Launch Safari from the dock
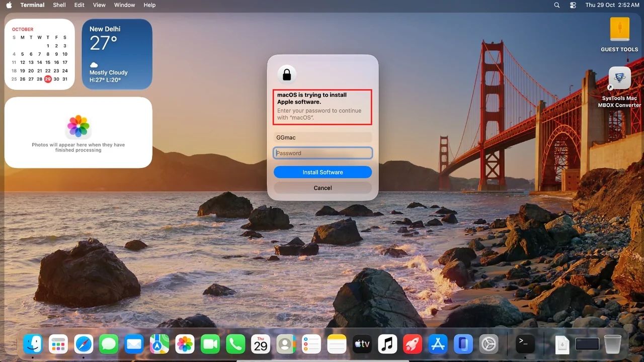This screenshot has height=362, width=644. point(84,344)
